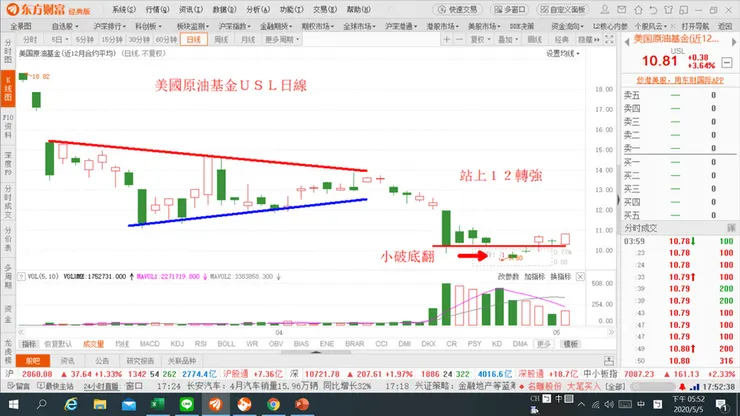Select the KDJ indicator

pos(177,344)
